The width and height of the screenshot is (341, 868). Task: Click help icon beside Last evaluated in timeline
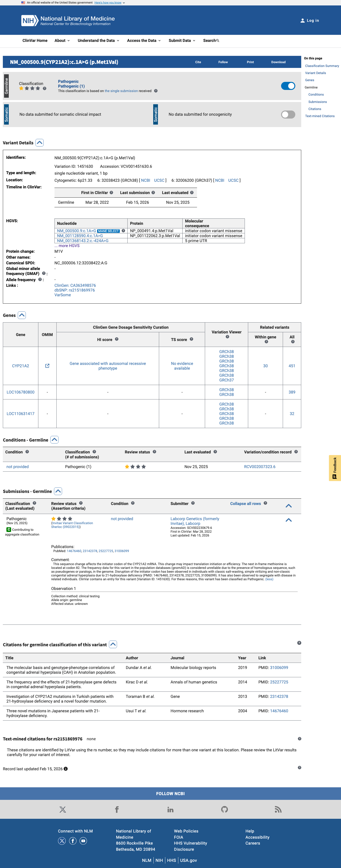[x=192, y=193]
